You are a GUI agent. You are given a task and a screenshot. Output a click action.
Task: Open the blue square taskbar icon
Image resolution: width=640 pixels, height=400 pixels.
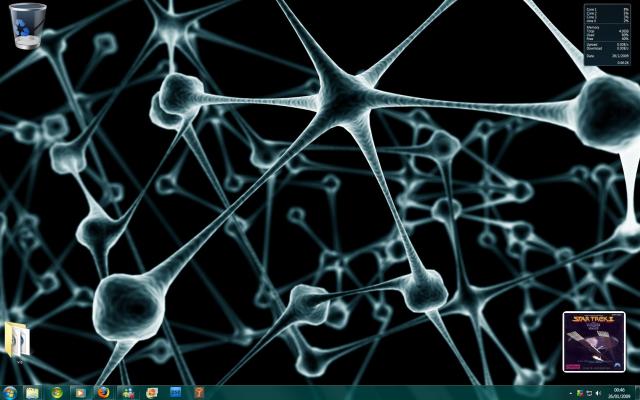(176, 393)
